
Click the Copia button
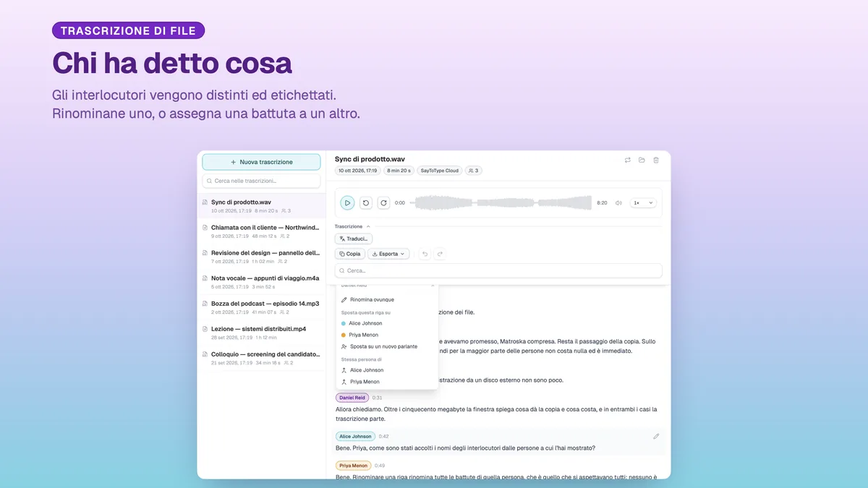click(x=349, y=254)
